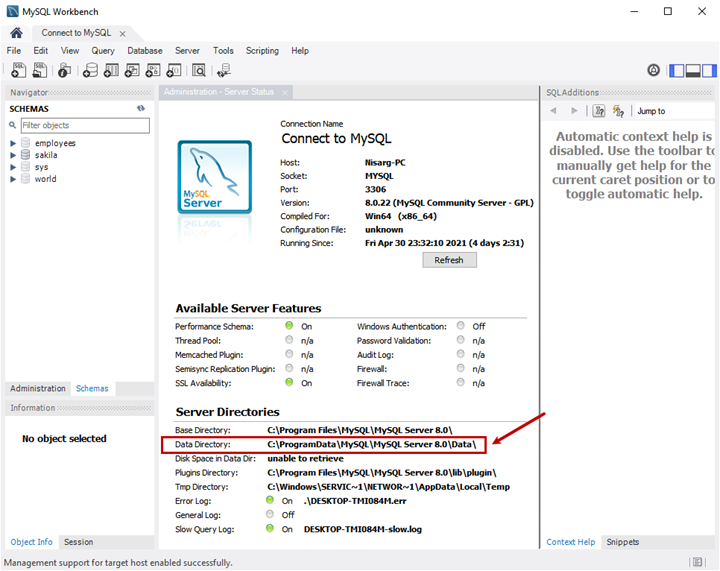Open Workbench preferences round icon

coord(653,70)
